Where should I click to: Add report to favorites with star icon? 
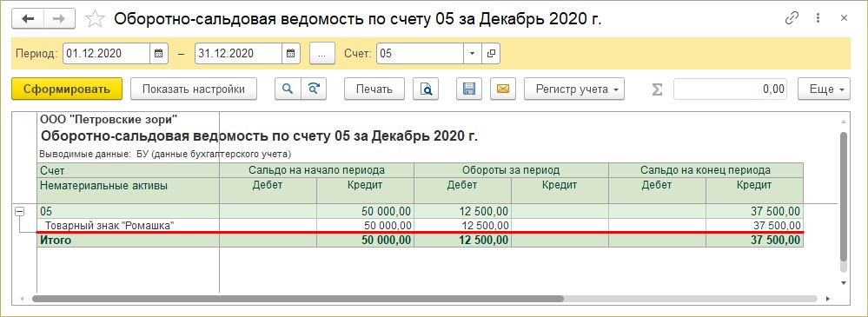(x=95, y=19)
